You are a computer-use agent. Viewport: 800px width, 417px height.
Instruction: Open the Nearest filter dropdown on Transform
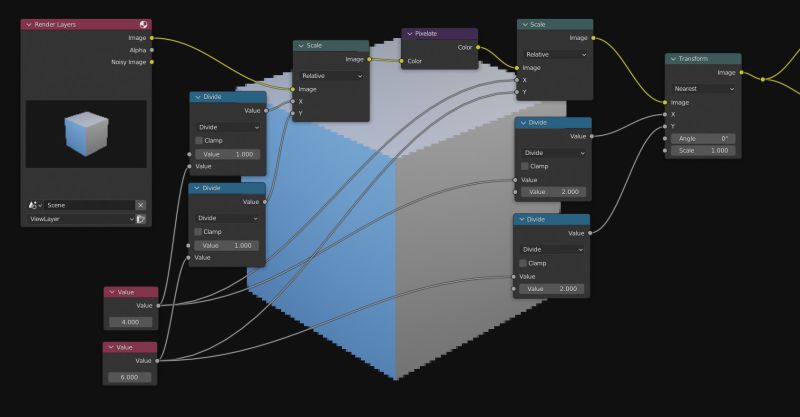pos(704,89)
